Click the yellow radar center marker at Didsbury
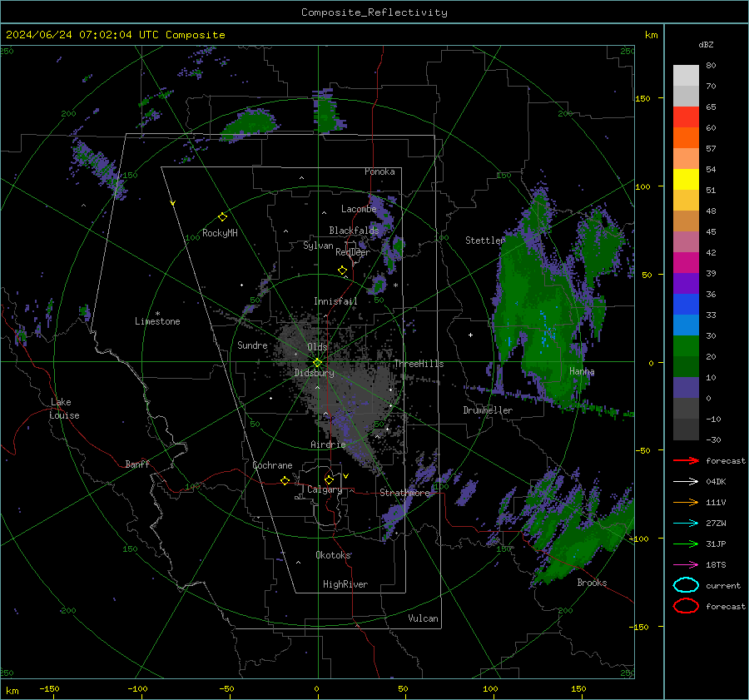 (x=317, y=363)
